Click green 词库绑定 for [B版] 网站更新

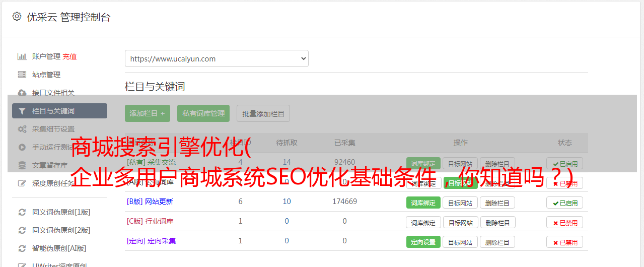423,203
